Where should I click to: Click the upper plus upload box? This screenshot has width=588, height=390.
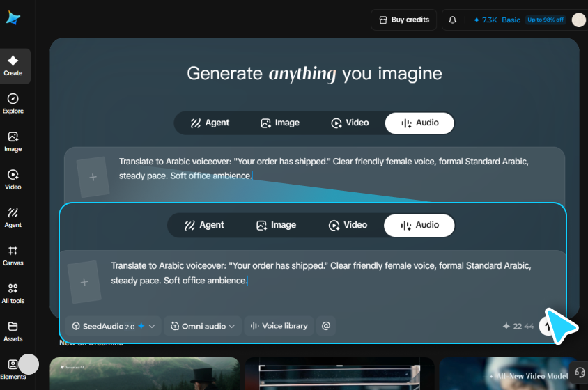(x=93, y=177)
